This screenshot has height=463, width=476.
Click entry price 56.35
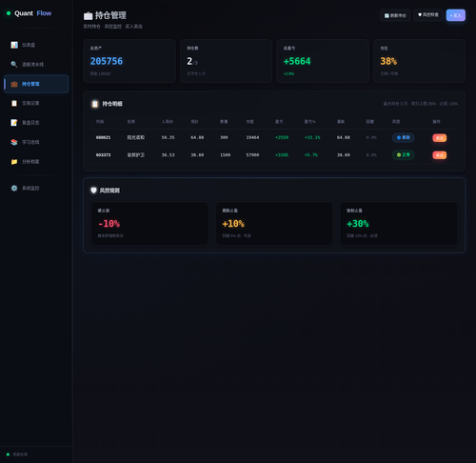(x=168, y=137)
